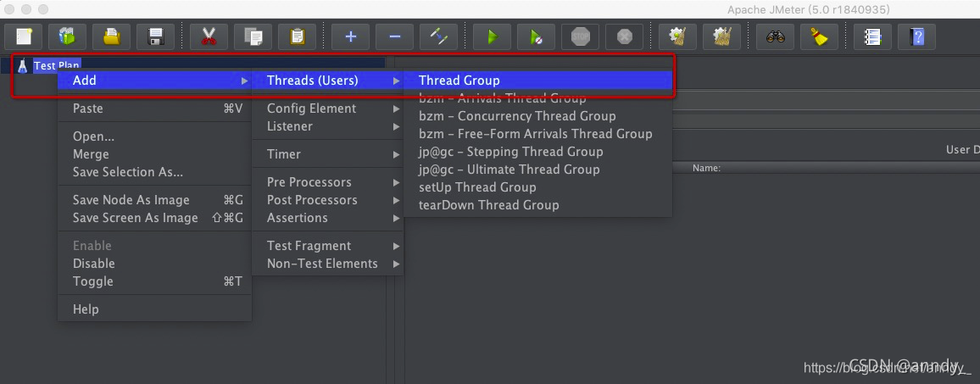
Task: Click the Name: column header
Action: tap(706, 168)
